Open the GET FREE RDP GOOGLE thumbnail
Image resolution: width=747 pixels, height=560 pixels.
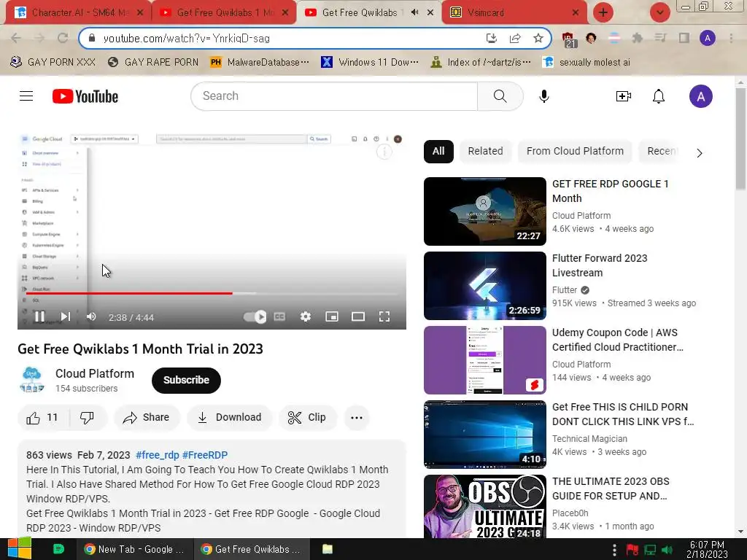click(485, 211)
